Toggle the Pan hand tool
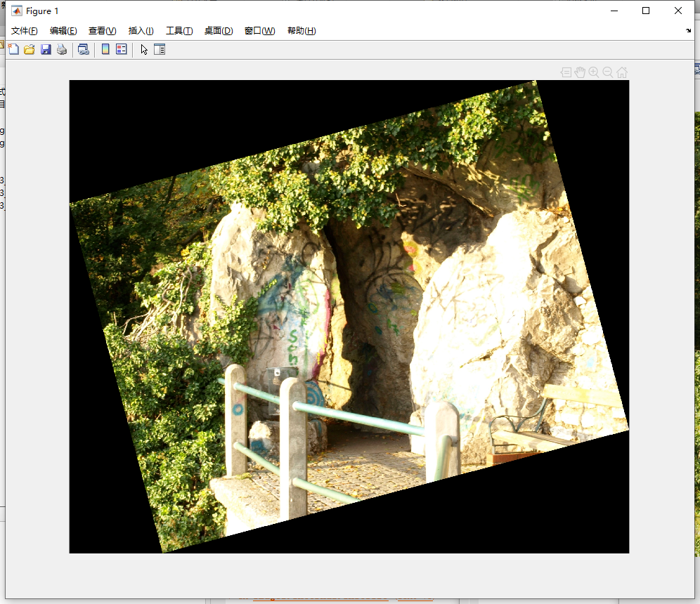This screenshot has height=604, width=700. (580, 72)
